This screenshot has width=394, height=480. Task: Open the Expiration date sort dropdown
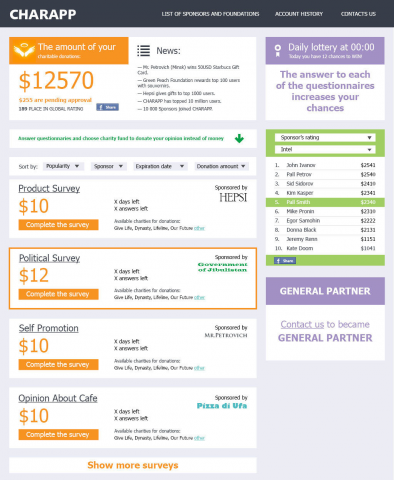[x=160, y=166]
